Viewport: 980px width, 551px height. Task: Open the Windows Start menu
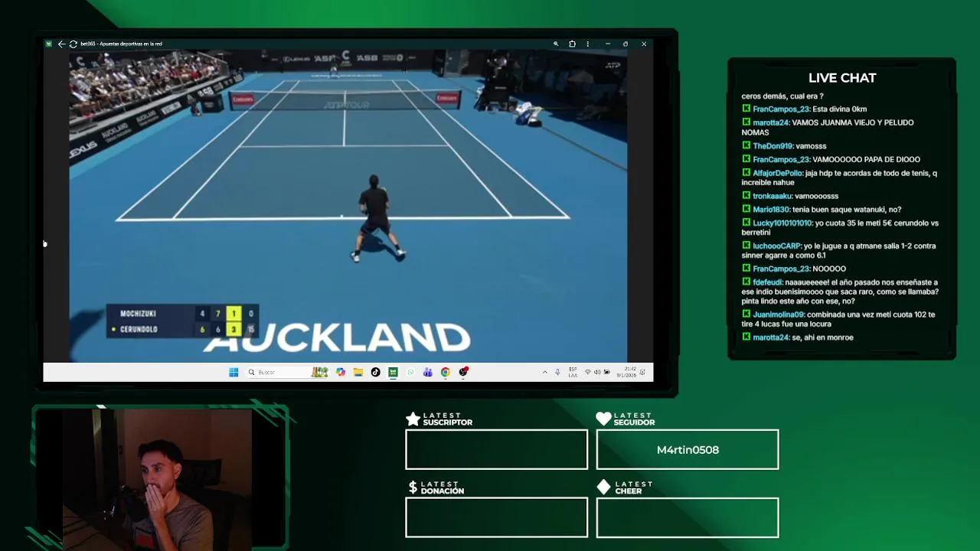point(234,372)
